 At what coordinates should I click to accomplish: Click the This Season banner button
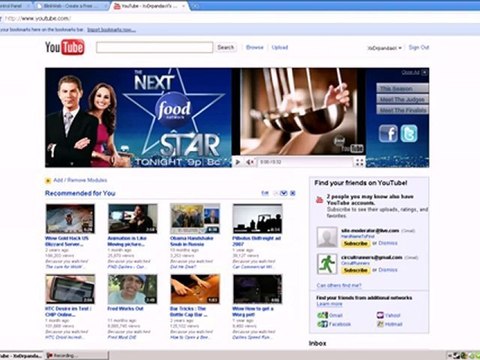tap(402, 88)
